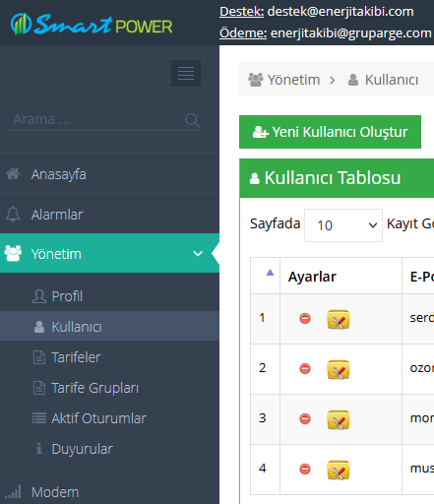Click the hamburger menu toggle icon
434x504 pixels.
coord(186,73)
